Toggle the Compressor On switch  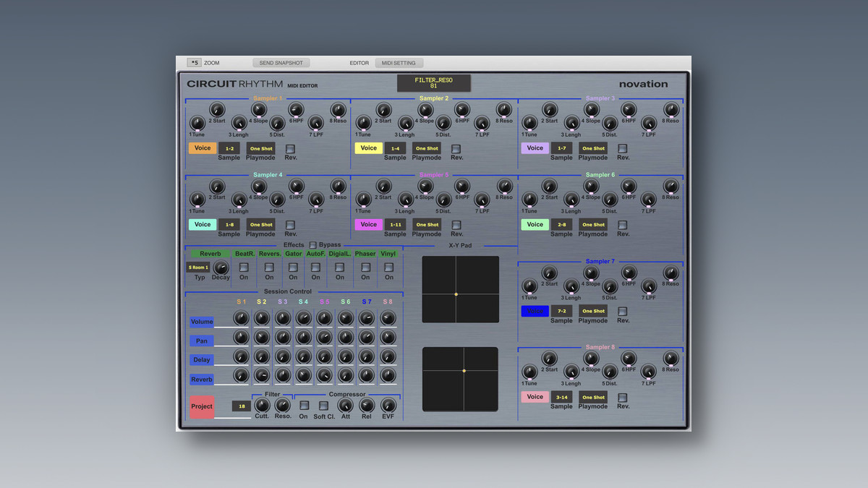tap(304, 406)
